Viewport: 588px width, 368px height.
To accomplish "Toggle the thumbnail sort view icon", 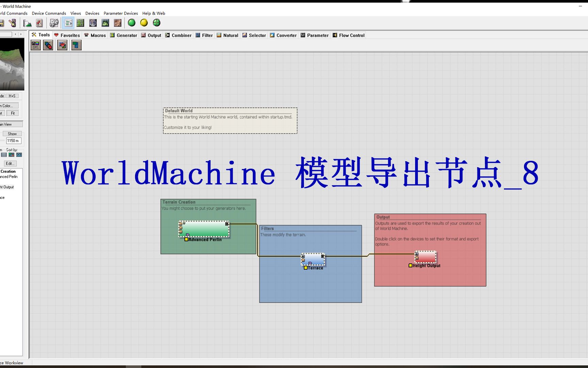I will [12, 155].
